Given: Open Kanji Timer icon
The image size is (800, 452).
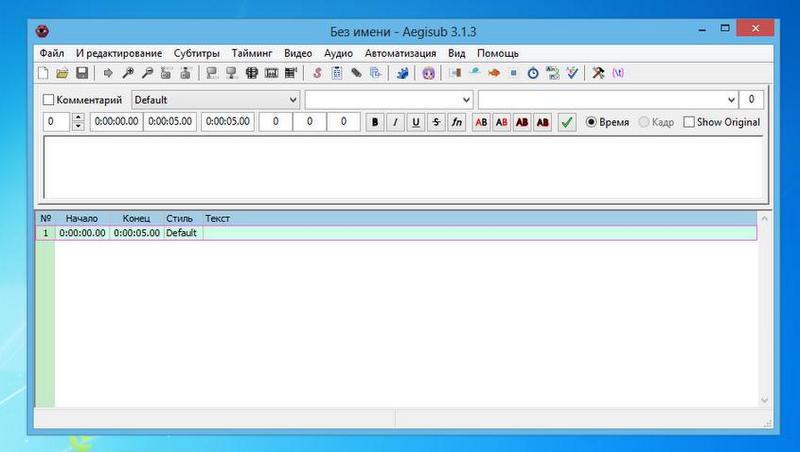Looking at the screenshot, I should click(553, 73).
